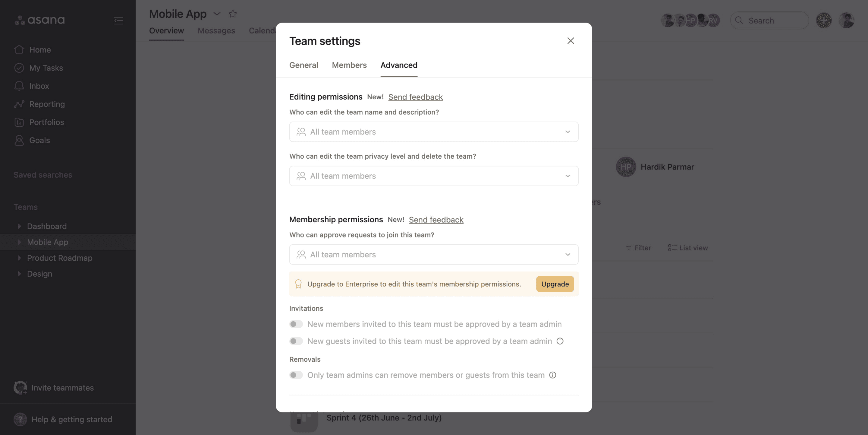Screen dimensions: 868x435
Task: Open privacy level edit permission dropdown
Action: (x=434, y=176)
